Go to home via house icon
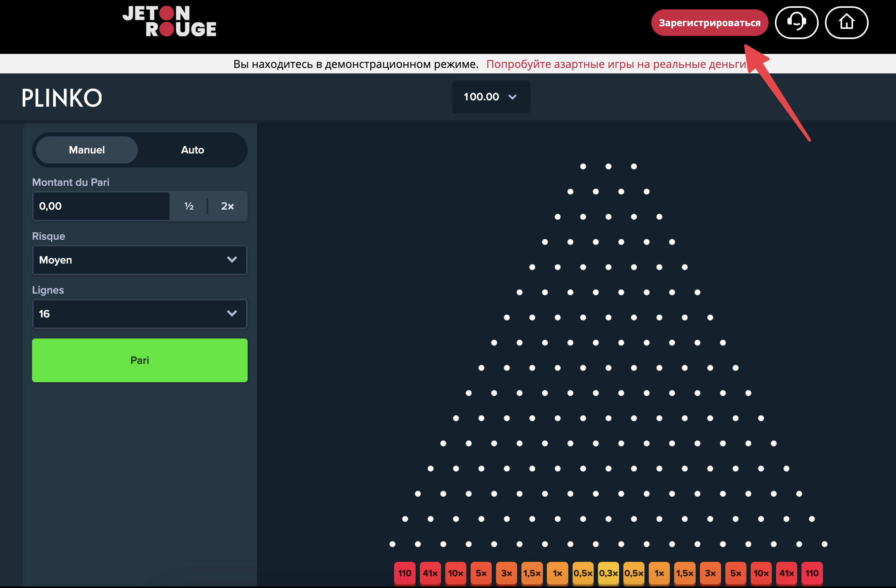 (846, 23)
